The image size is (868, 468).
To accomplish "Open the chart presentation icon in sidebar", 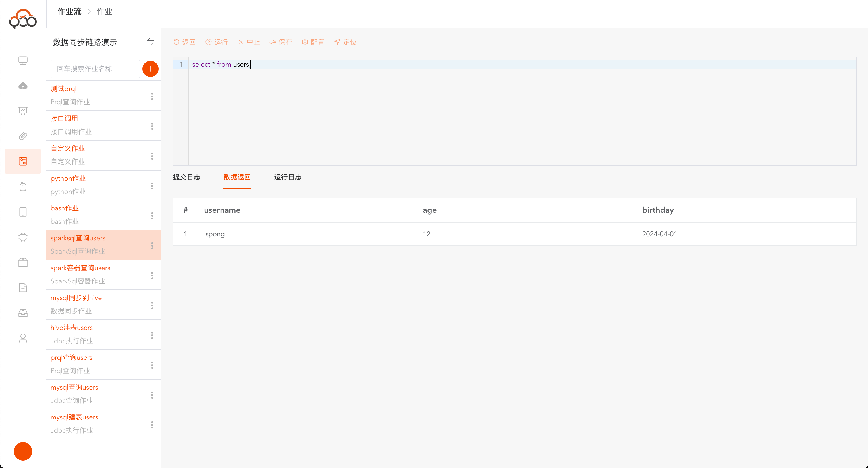I will [23, 111].
